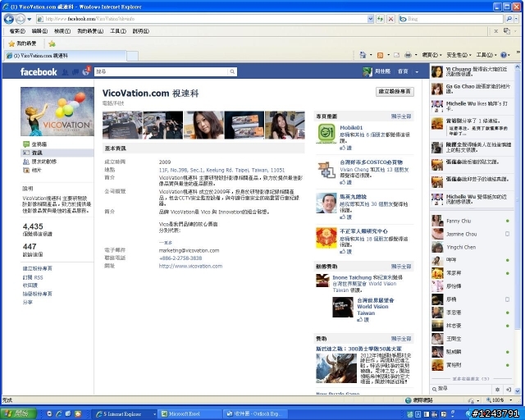
Task: Open the 我的最愛(A) menu
Action: coord(90,31)
